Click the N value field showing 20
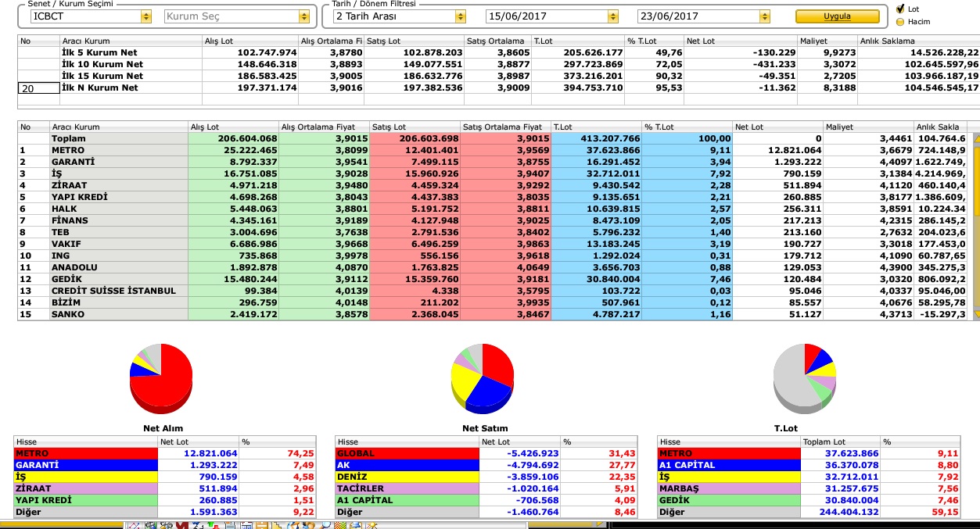 click(38, 88)
